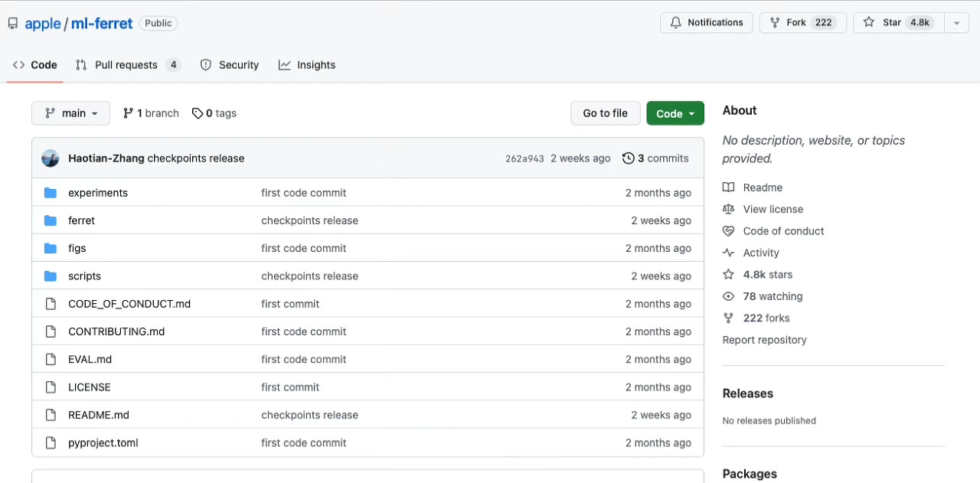Click the bell icon in Notifications

[x=676, y=23]
